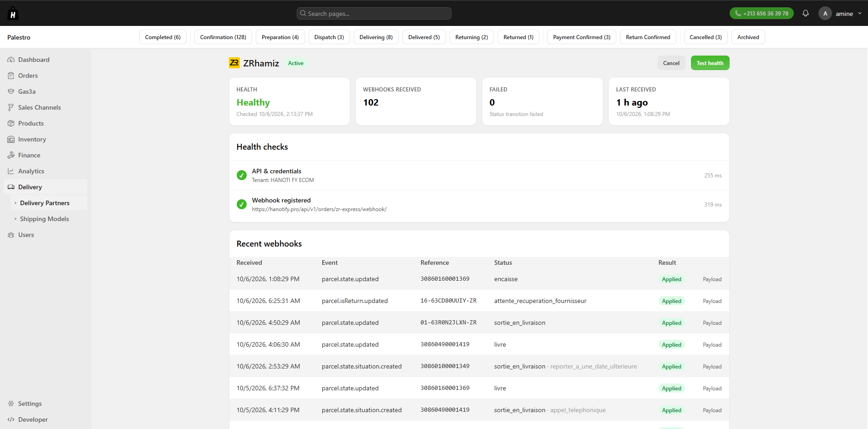Open the notifications bell icon
Screen dimensions: 868x429
806,13
